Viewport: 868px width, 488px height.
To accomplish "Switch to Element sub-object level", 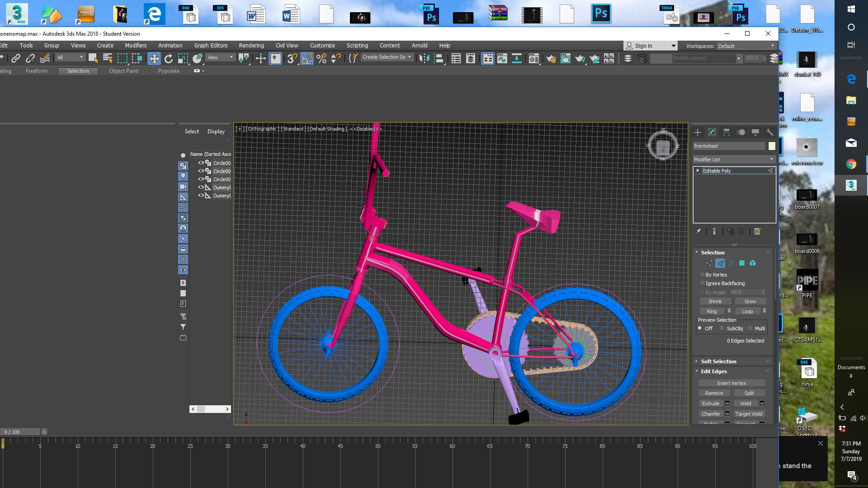I will [753, 263].
